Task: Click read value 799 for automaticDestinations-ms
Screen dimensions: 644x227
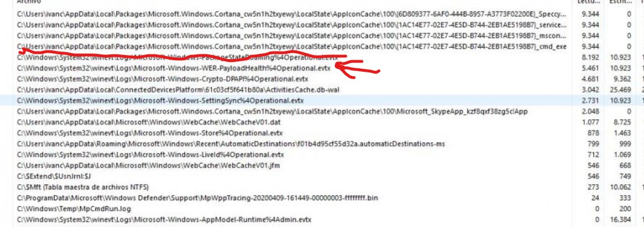Action: pyautogui.click(x=593, y=144)
